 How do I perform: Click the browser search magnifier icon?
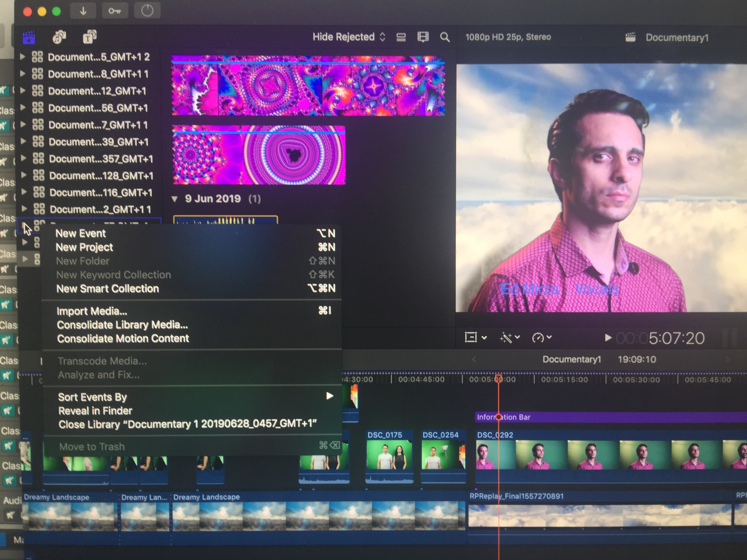pyautogui.click(x=445, y=37)
